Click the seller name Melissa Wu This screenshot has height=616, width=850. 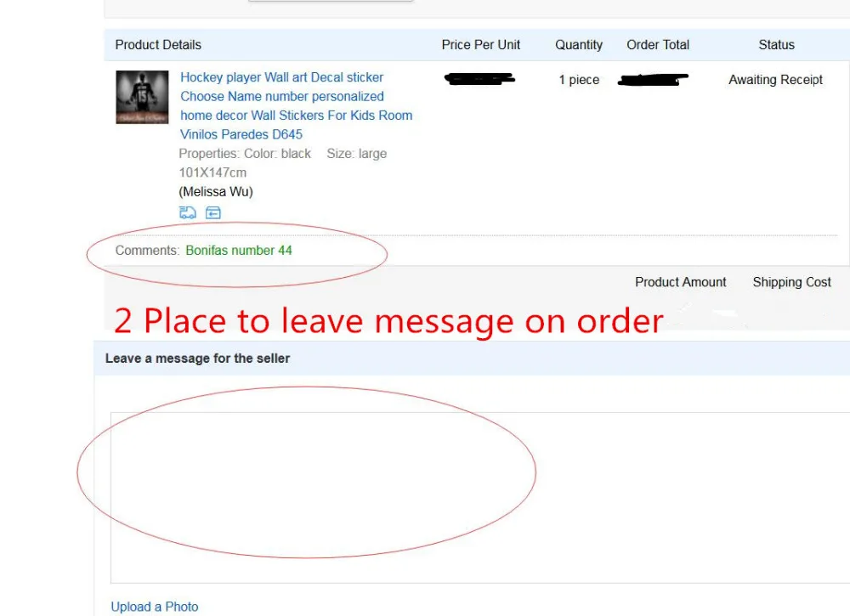click(x=216, y=192)
